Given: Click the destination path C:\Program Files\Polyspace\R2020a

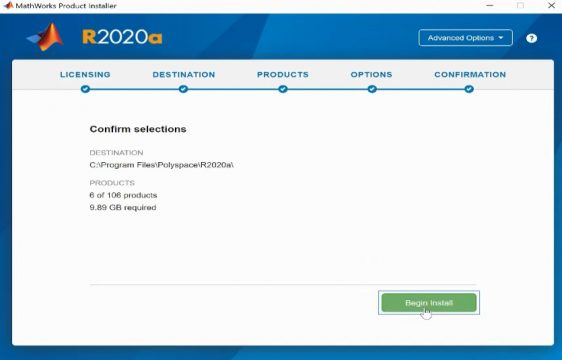Looking at the screenshot, I should click(x=162, y=165).
